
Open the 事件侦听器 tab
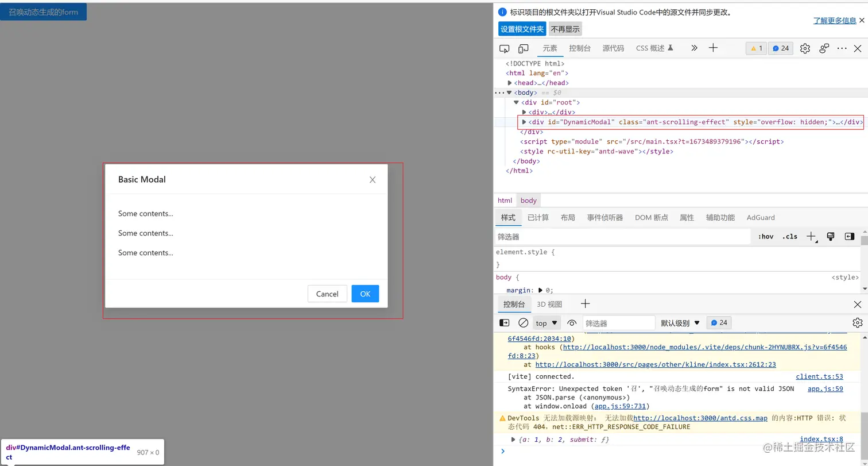click(x=604, y=217)
